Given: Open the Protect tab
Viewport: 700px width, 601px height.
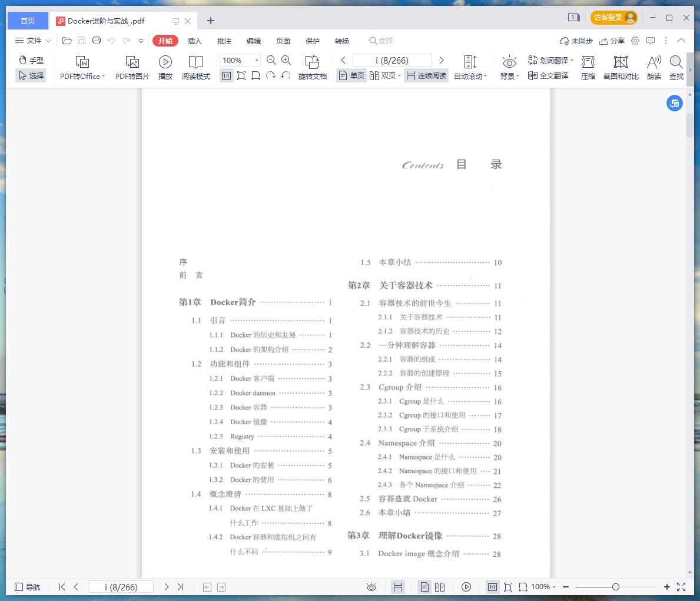Looking at the screenshot, I should click(313, 41).
